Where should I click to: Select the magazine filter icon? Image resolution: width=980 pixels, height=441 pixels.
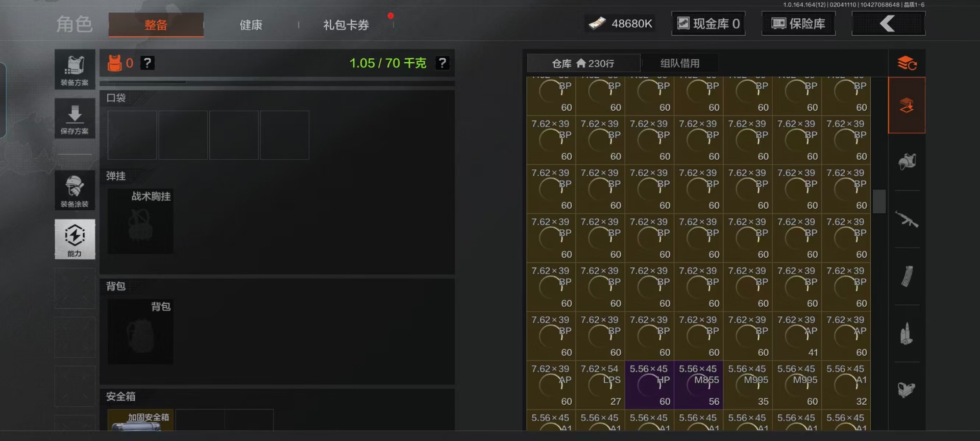(906, 277)
